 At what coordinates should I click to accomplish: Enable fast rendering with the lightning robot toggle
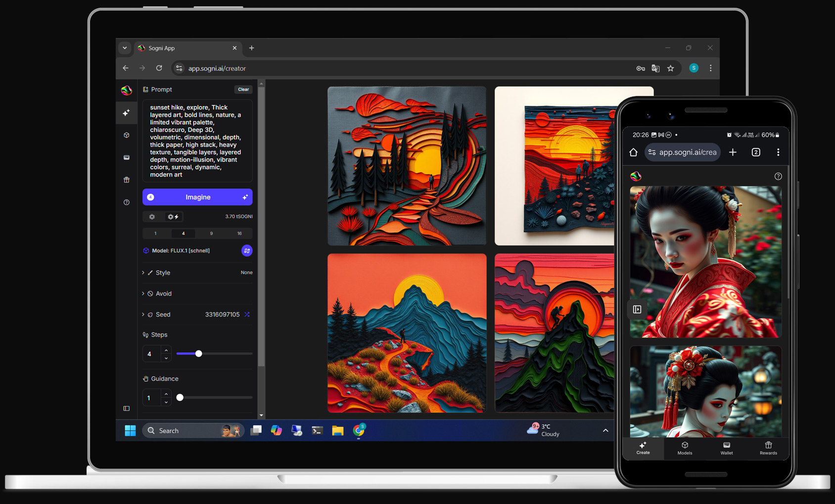click(x=173, y=217)
